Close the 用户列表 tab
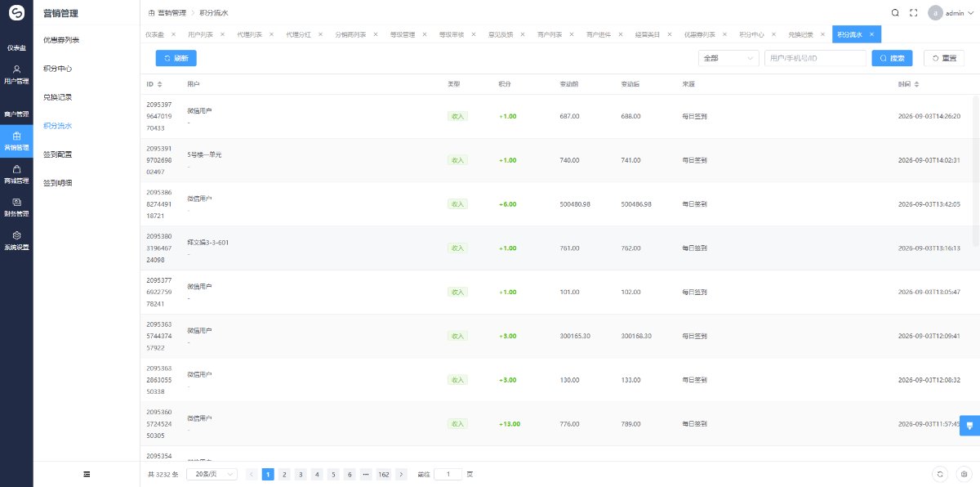The height and width of the screenshot is (487, 980). coord(222,34)
